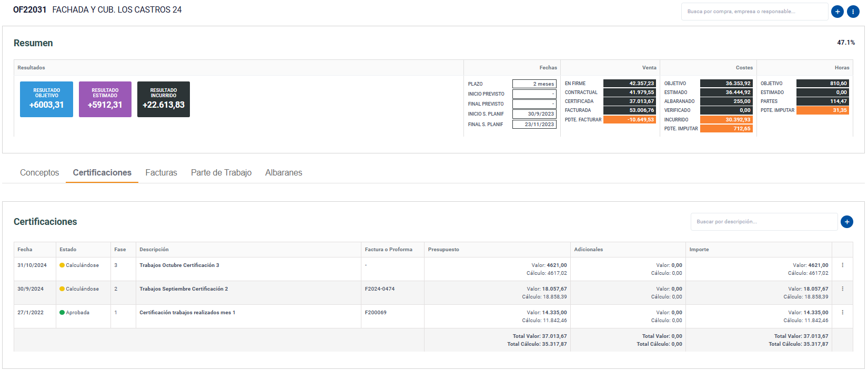Image resolution: width=868 pixels, height=371 pixels.
Task: Focus the Buscar por descripción search field
Action: (x=763, y=222)
